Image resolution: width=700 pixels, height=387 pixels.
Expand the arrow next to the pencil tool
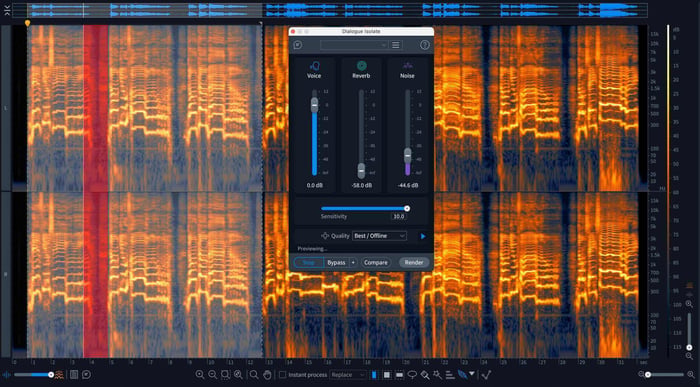tap(472, 374)
